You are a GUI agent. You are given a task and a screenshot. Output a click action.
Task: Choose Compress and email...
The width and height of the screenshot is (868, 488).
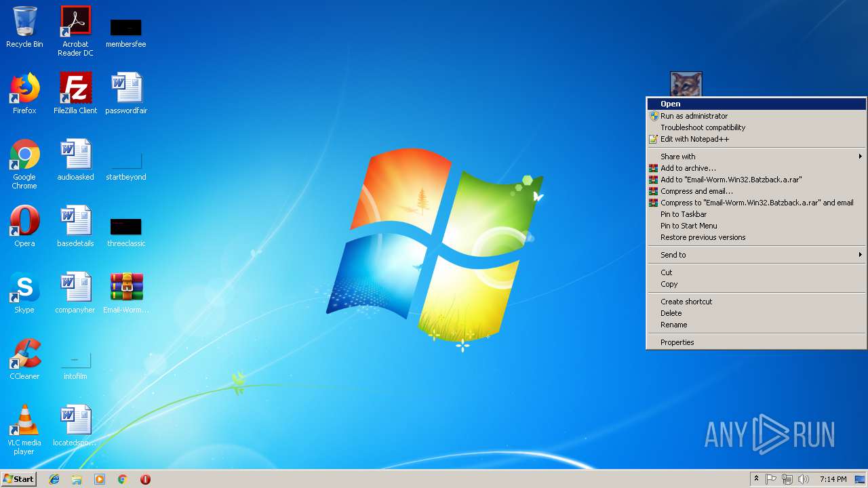[756, 191]
